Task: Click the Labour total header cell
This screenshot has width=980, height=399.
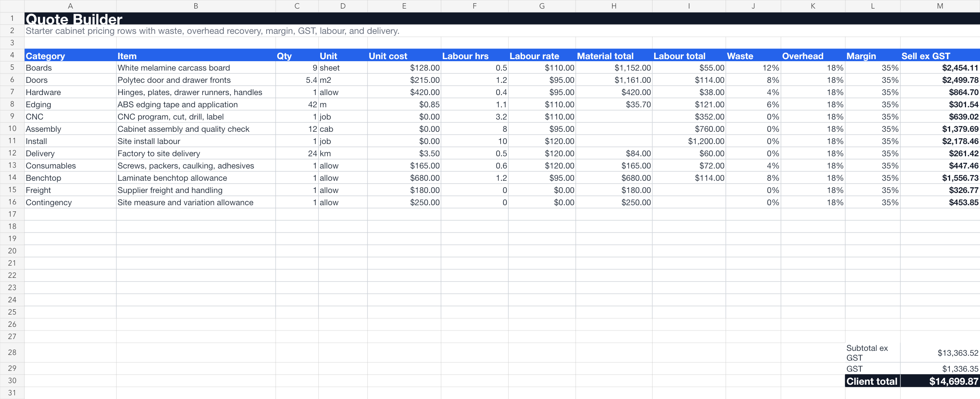Action: pyautogui.click(x=689, y=55)
